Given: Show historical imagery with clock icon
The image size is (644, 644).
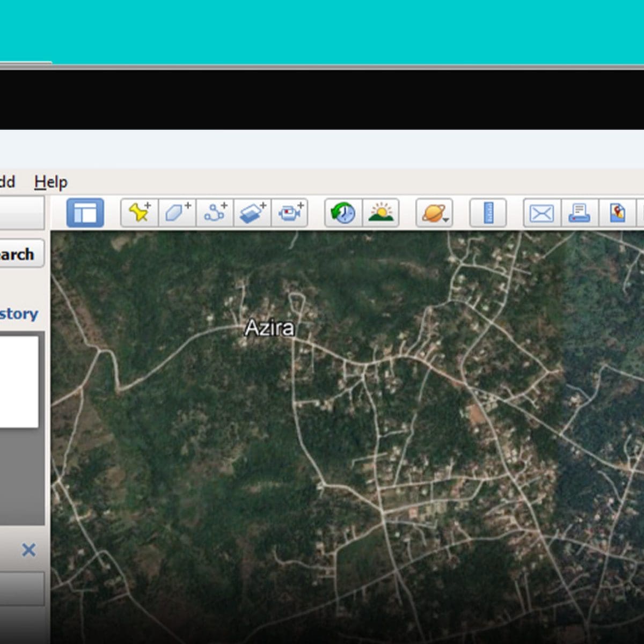Looking at the screenshot, I should click(x=343, y=213).
